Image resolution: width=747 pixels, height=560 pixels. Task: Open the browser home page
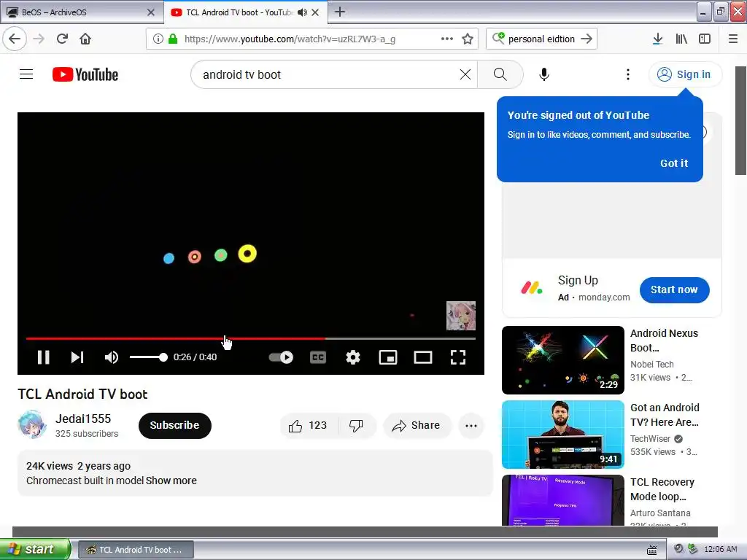85,39
